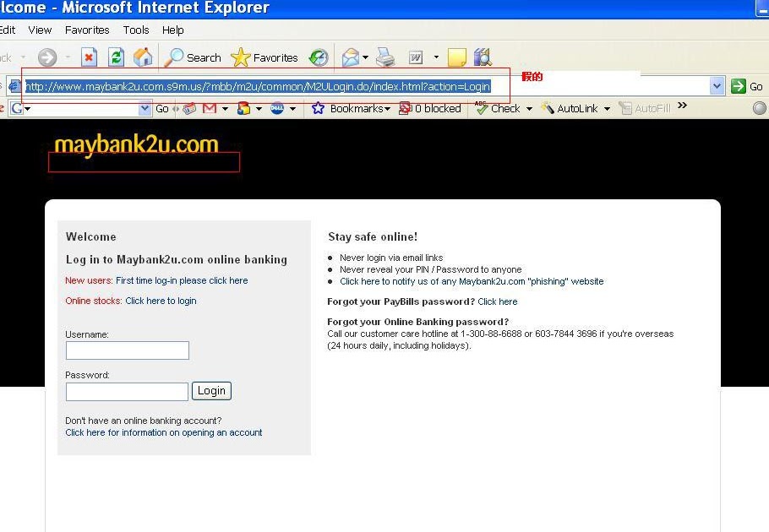Image resolution: width=769 pixels, height=532 pixels.
Task: Click notify us of phishing website link
Action: pos(472,281)
